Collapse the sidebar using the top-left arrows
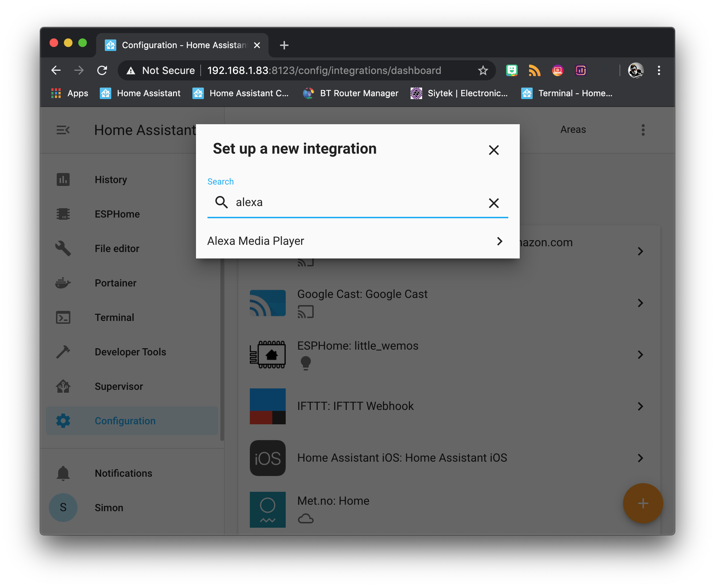 63,130
